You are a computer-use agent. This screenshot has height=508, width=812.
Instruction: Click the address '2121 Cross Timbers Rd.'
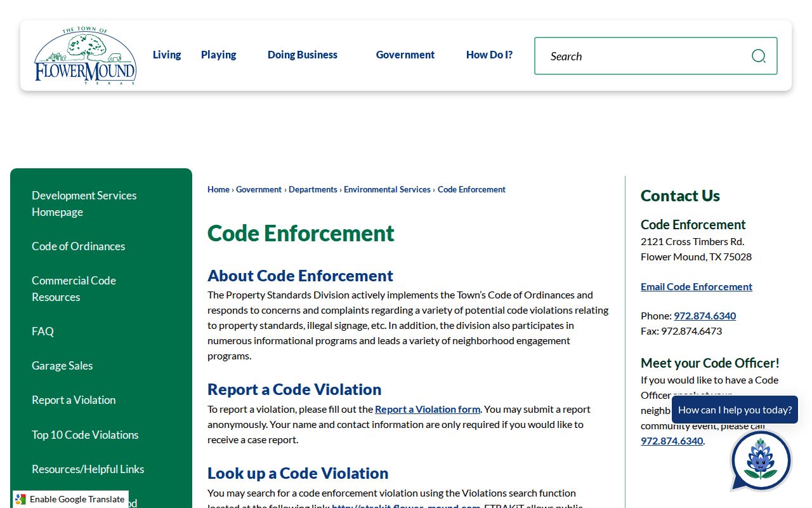692,241
